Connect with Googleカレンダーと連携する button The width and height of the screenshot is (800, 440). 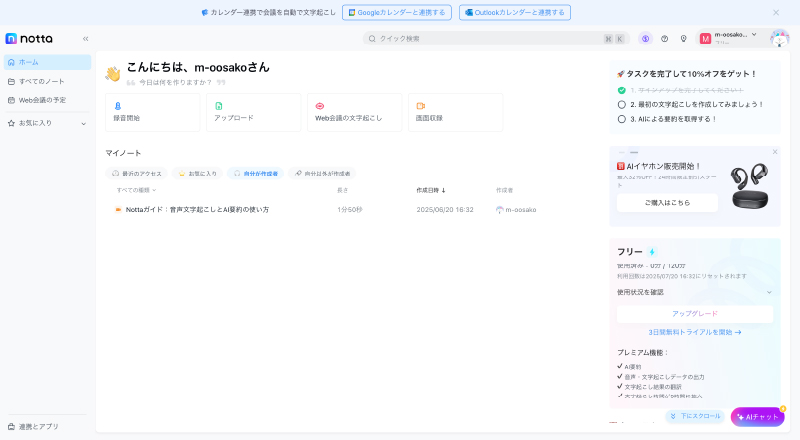click(x=397, y=13)
